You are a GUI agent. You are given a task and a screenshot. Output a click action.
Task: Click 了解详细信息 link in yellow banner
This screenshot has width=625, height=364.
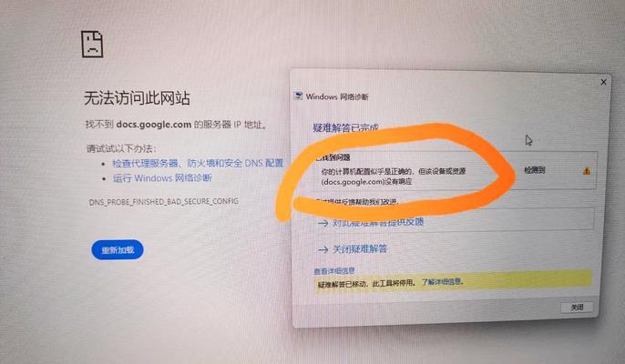click(x=443, y=281)
